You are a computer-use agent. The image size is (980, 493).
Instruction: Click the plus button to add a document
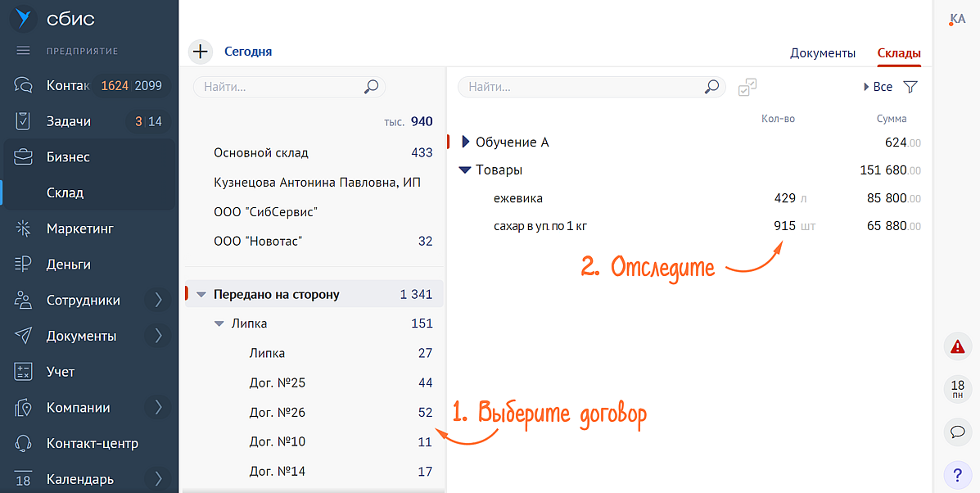200,52
